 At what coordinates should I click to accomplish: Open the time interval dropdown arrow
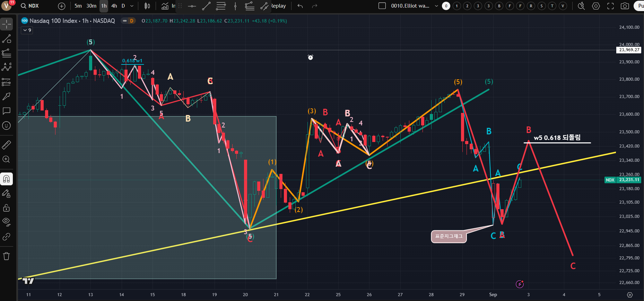(132, 6)
